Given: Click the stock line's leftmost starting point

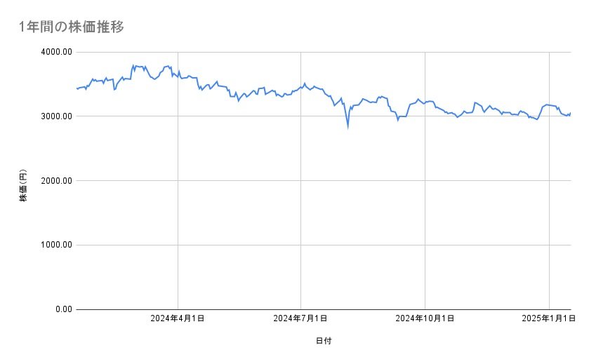Looking at the screenshot, I should click(77, 88).
